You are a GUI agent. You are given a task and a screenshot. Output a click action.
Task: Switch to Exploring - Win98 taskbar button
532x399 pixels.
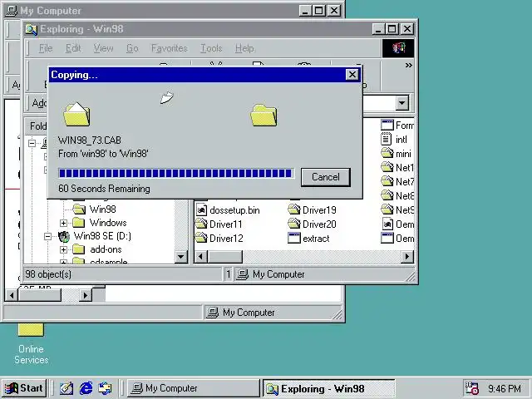point(329,388)
